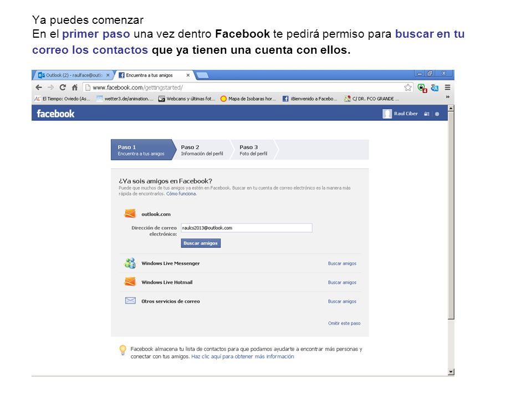Open privacy shortcuts lock icon

point(427,114)
